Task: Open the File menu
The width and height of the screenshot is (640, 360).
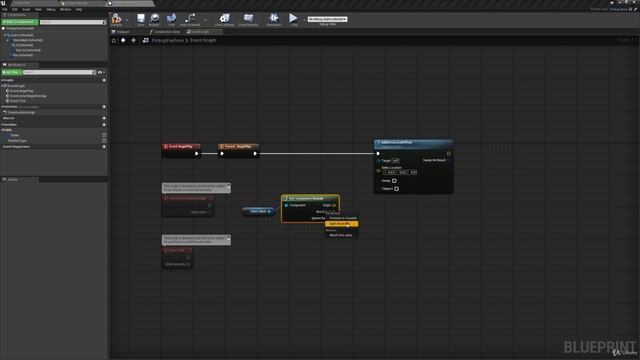Action: click(5, 9)
